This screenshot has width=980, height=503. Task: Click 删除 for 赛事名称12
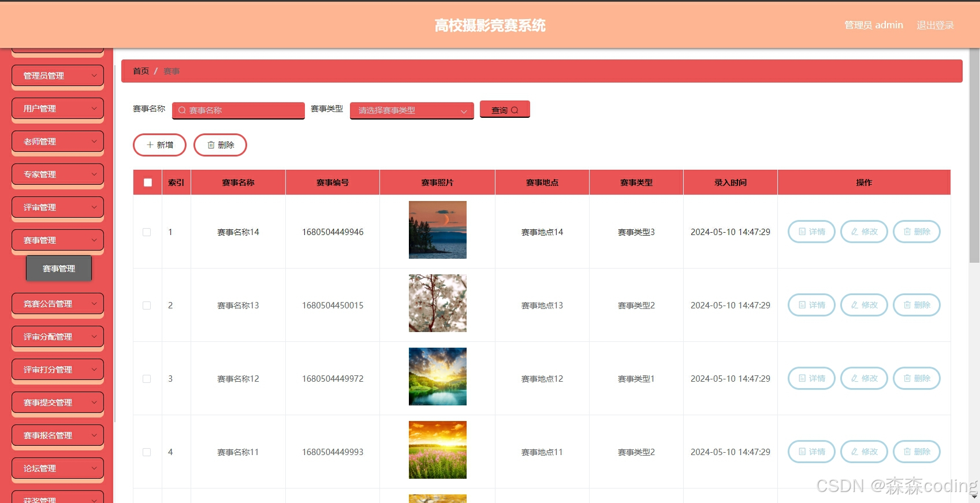[916, 378]
